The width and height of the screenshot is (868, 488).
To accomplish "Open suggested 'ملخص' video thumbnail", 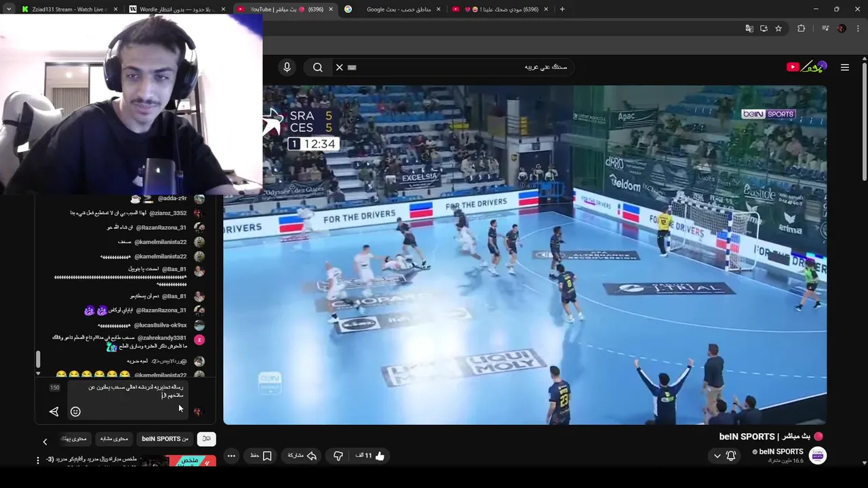I will [x=178, y=461].
